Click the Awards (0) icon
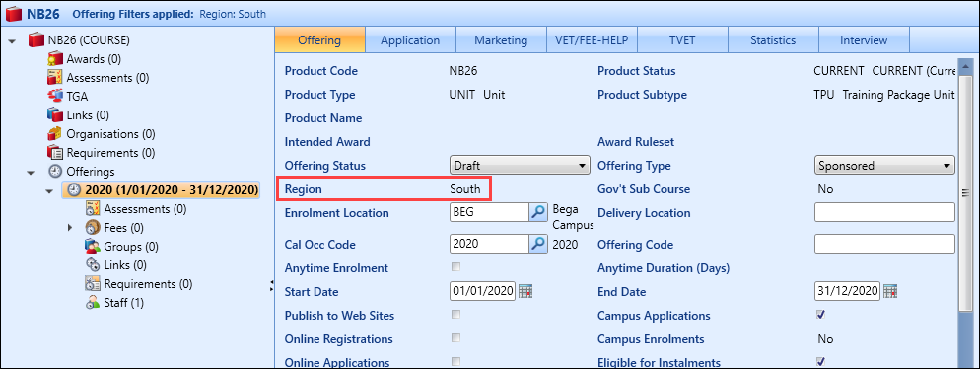This screenshot has height=369, width=980. [x=55, y=59]
